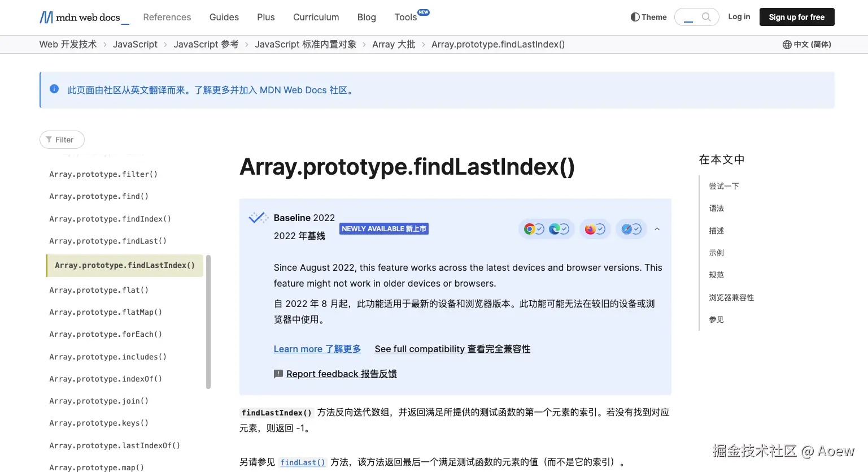Click See full compatibility 查看完全兼容性 link
The height and width of the screenshot is (472, 868).
pos(452,349)
